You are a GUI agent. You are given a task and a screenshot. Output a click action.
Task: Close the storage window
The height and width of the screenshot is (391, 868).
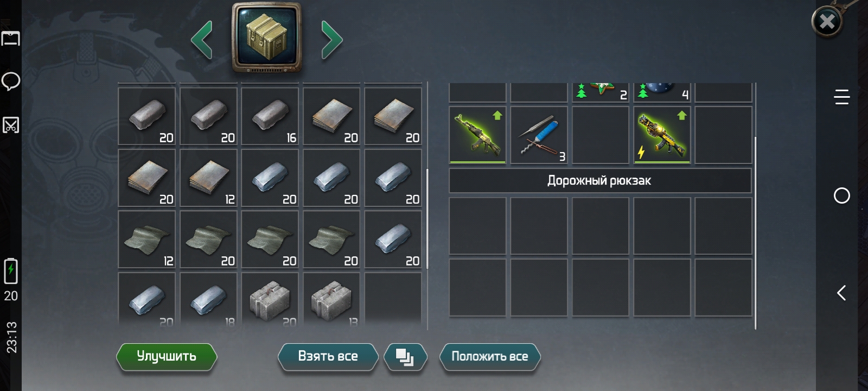click(x=827, y=22)
